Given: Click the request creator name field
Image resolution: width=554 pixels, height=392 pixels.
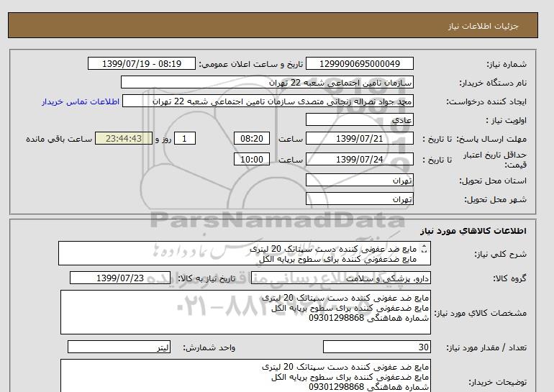Looking at the screenshot, I should (x=268, y=101).
